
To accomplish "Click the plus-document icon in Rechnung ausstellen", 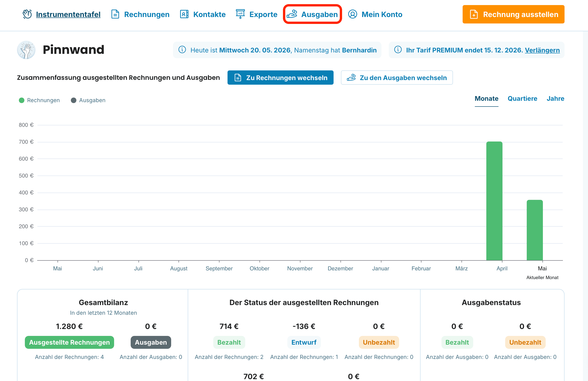I will (x=474, y=14).
